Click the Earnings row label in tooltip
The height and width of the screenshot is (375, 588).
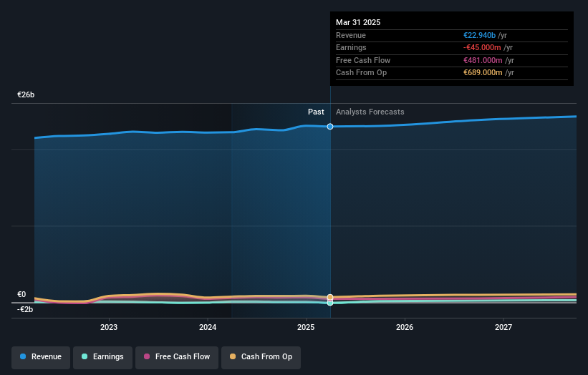pyautogui.click(x=351, y=47)
